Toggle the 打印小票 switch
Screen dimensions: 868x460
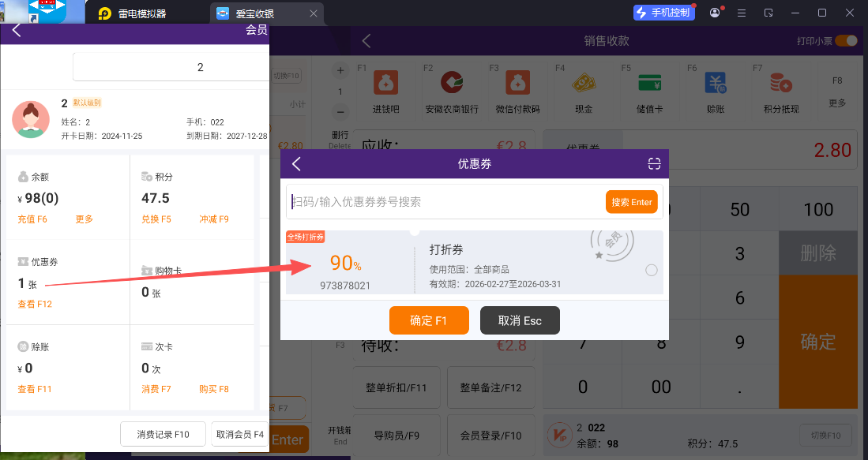pos(845,41)
